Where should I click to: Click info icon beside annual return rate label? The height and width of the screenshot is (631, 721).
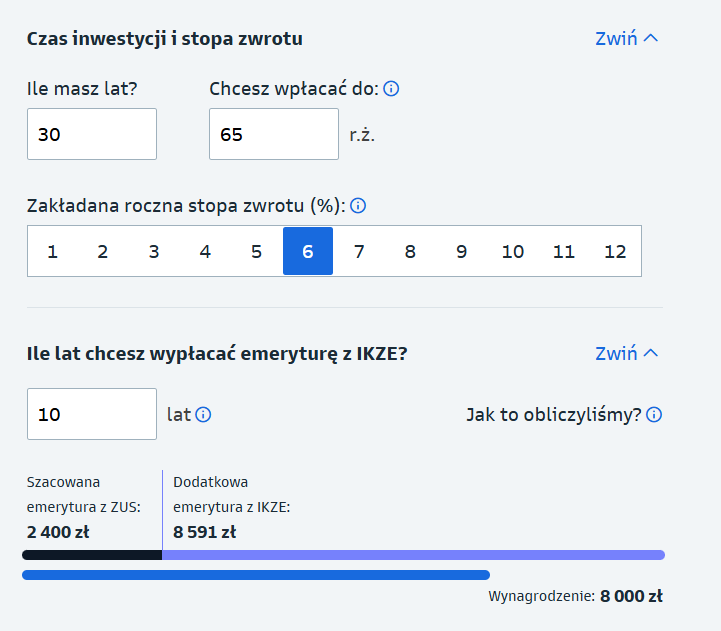coord(358,206)
